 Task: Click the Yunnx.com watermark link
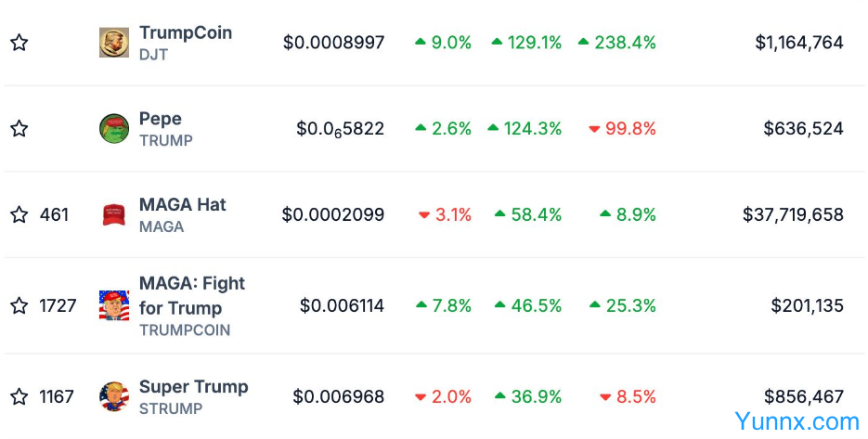click(797, 422)
